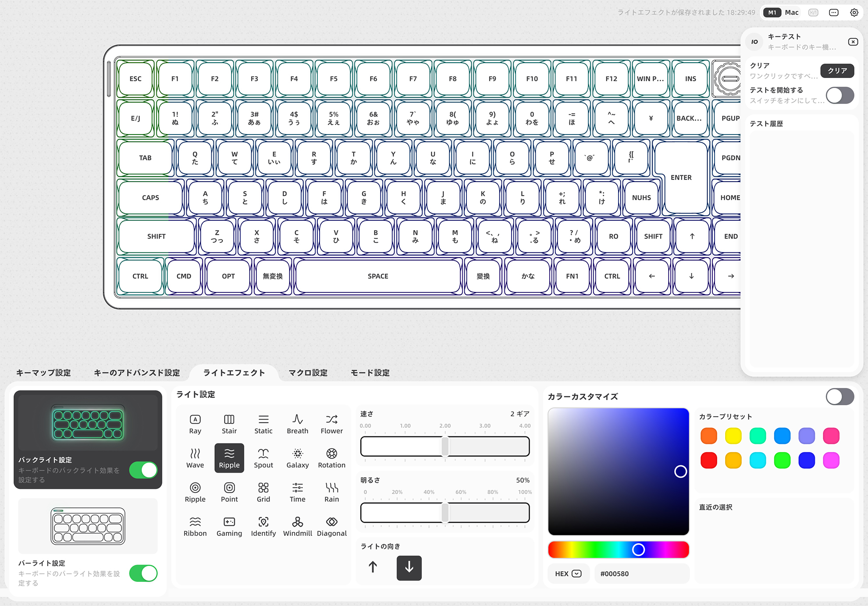This screenshot has width=868, height=606.
Task: Select the Galaxy light effect
Action: [297, 458]
